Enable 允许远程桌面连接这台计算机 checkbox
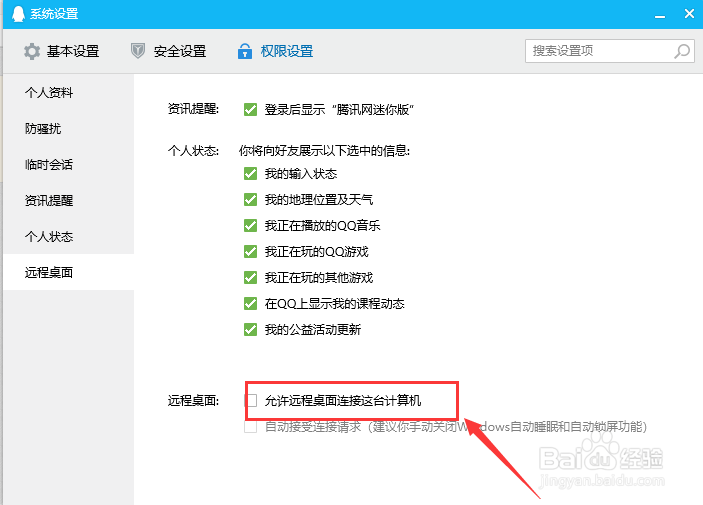This screenshot has width=703, height=505. coord(251,401)
